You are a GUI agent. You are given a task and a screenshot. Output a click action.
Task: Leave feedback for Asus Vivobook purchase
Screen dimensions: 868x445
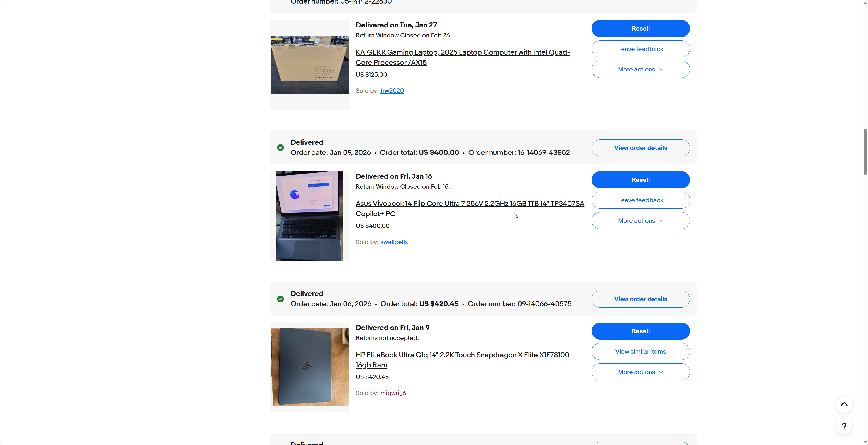(641, 200)
